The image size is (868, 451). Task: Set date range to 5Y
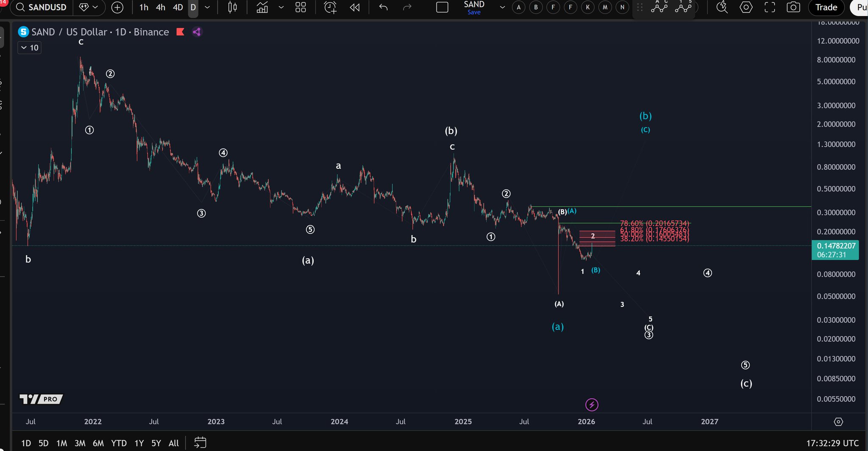(x=156, y=443)
